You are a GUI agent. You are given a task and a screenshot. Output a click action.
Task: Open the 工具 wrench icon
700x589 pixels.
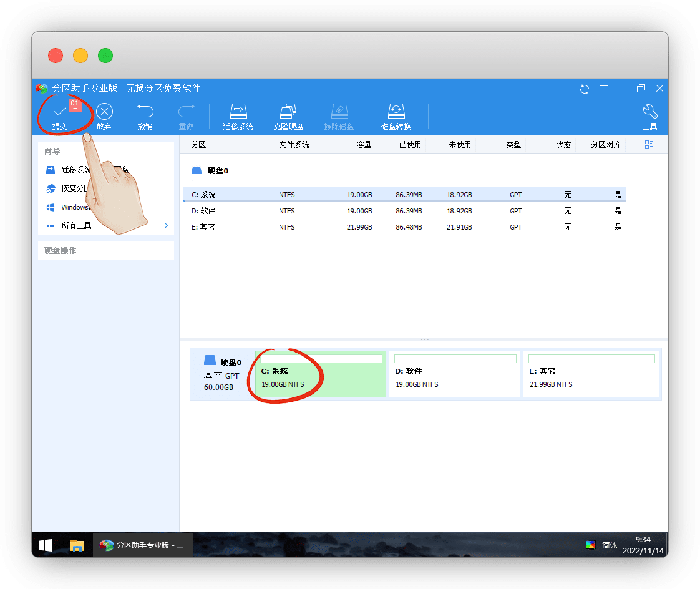[649, 112]
